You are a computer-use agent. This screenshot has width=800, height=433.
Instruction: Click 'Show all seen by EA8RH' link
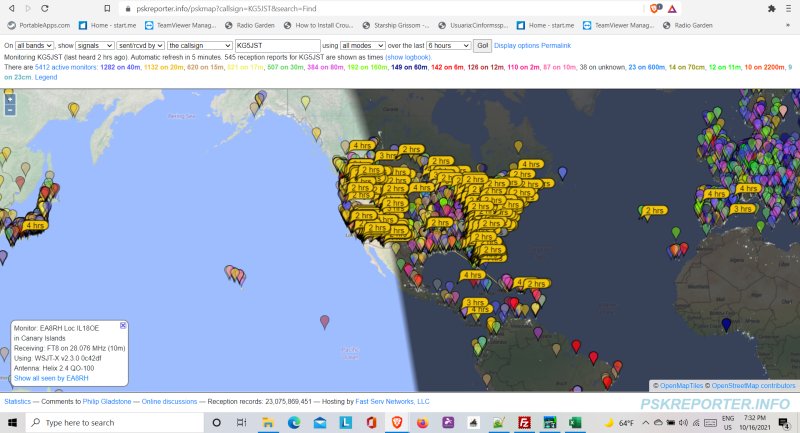pos(51,378)
